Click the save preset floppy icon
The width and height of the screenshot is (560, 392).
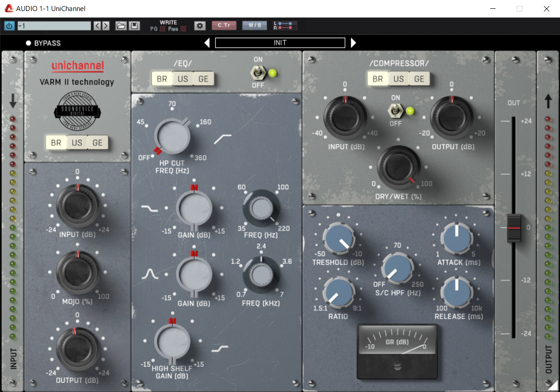pyautogui.click(x=134, y=26)
